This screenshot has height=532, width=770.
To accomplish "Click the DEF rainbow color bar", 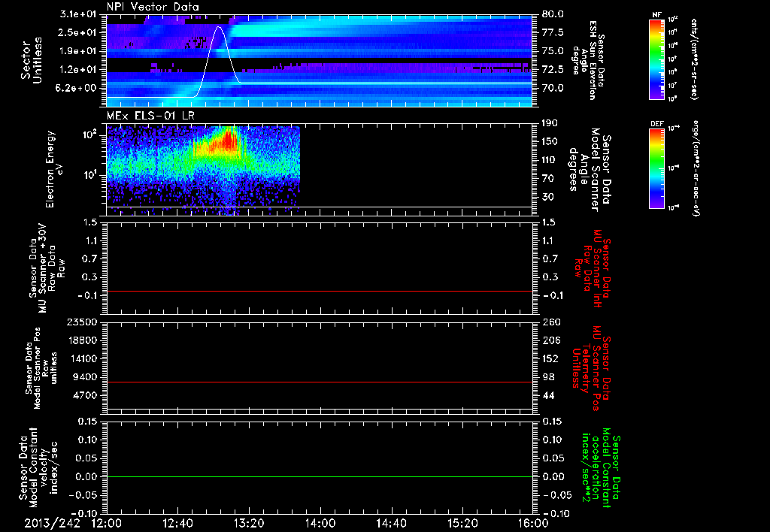I will click(656, 168).
